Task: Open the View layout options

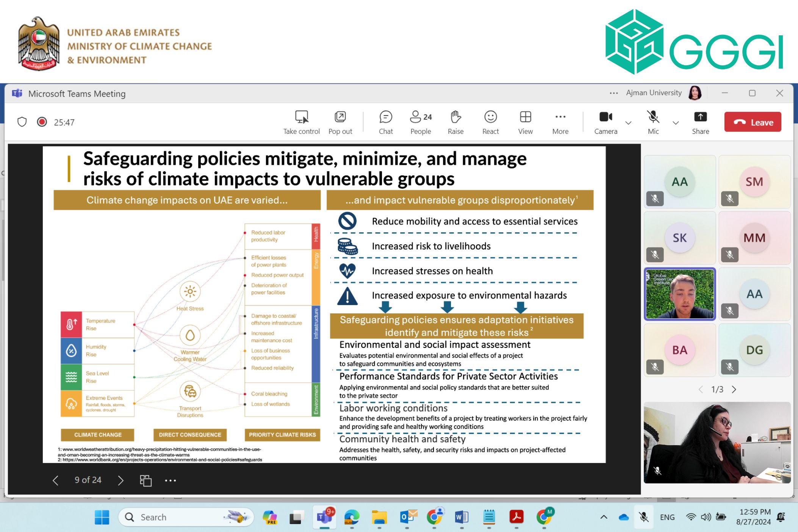Action: tap(525, 117)
